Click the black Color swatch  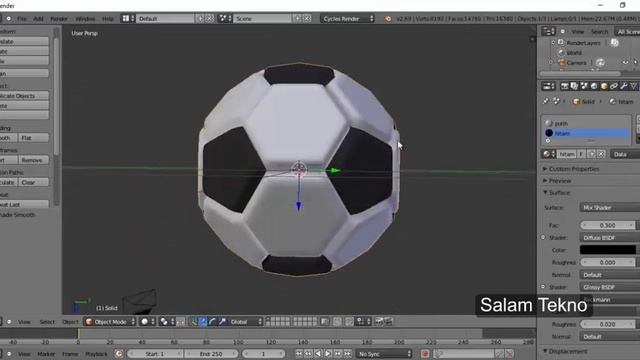tap(608, 250)
